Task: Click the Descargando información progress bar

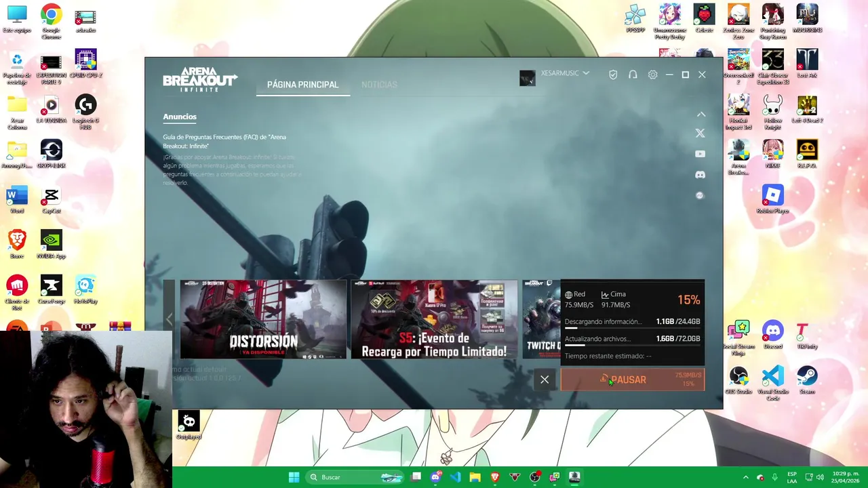Action: [632, 328]
